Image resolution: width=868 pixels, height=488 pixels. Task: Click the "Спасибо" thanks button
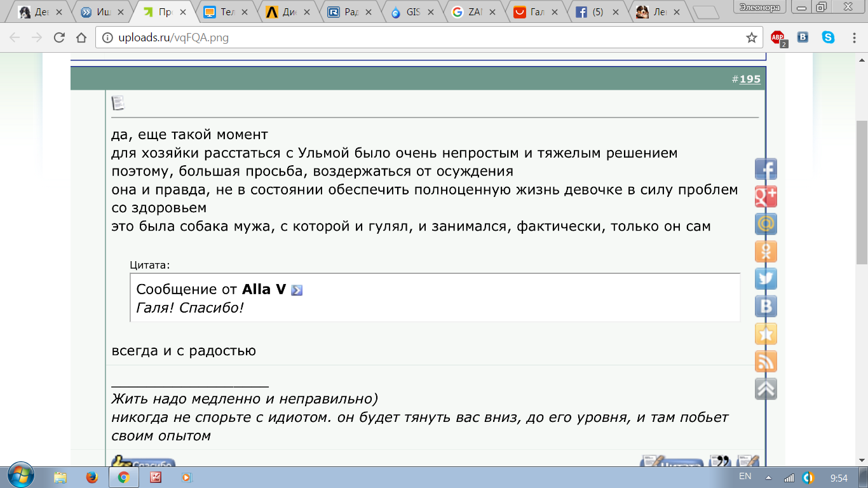(143, 463)
